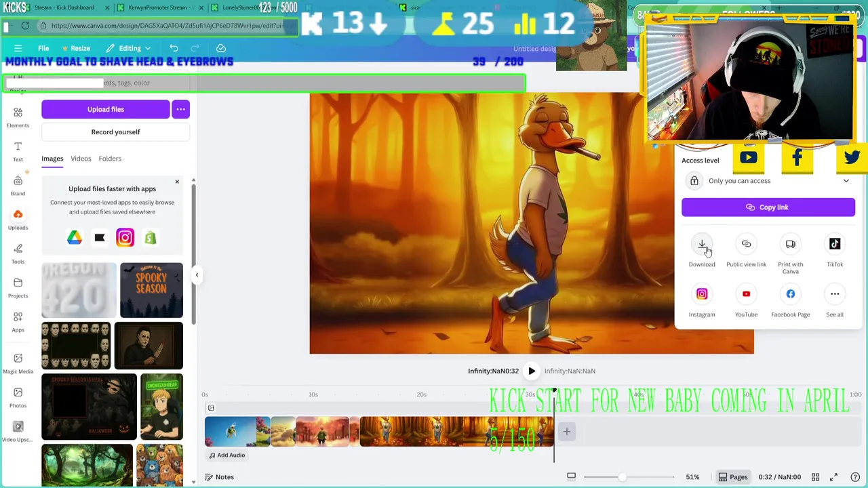The width and height of the screenshot is (868, 488).
Task: Toggle the Notes panel
Action: pos(219,477)
